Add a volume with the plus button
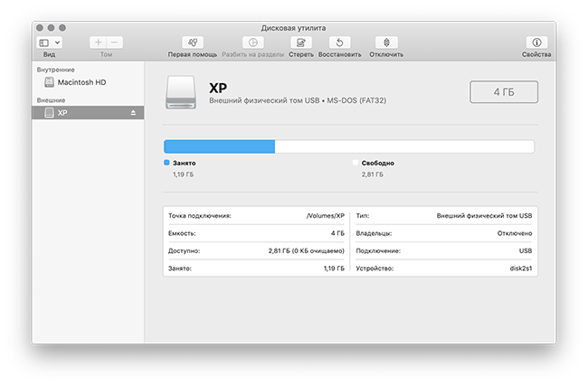Image resolution: width=588 pixels, height=386 pixels. pos(98,42)
